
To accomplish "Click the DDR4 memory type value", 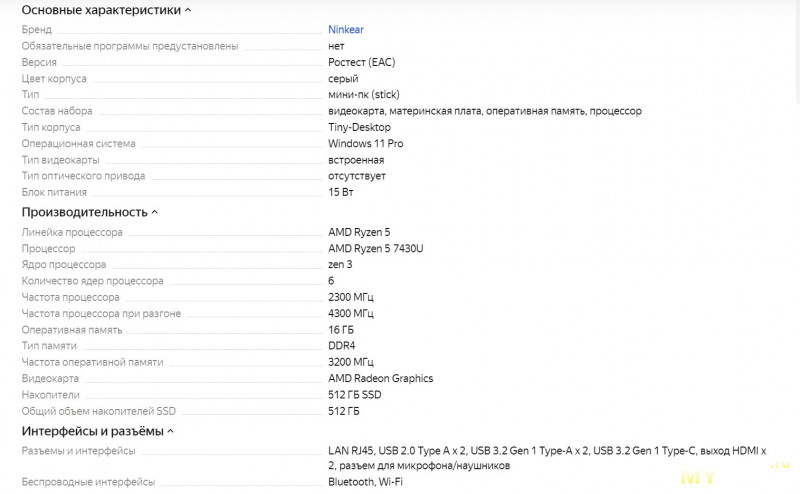I will (341, 346).
